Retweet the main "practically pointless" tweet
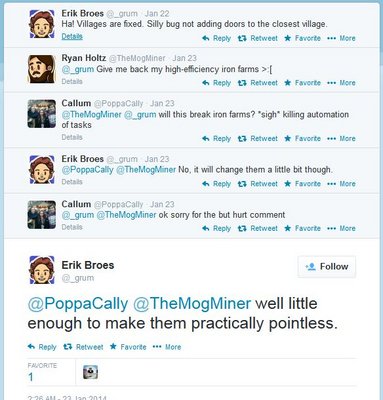This screenshot has width=383, height=400. tap(83, 347)
